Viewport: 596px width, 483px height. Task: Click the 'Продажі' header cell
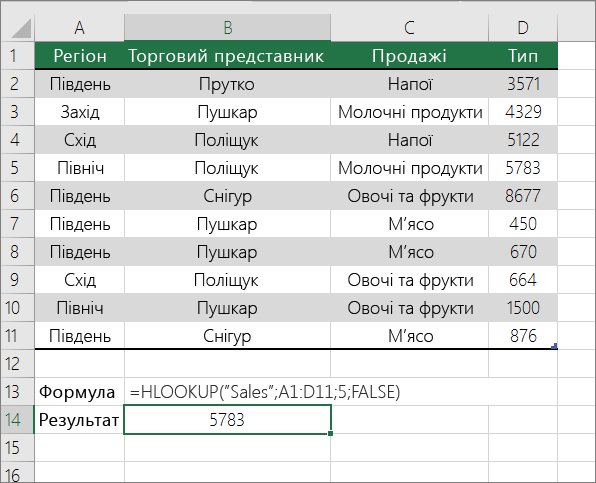point(409,56)
